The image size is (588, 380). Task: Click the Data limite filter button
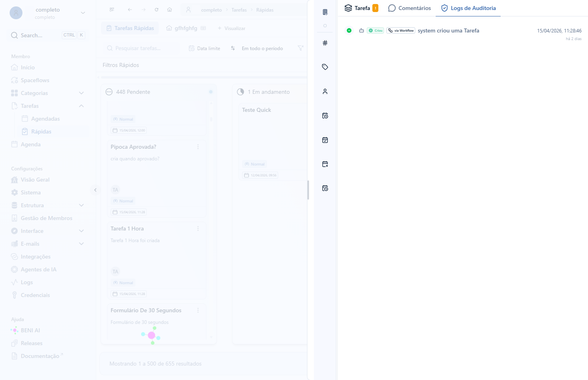point(204,48)
